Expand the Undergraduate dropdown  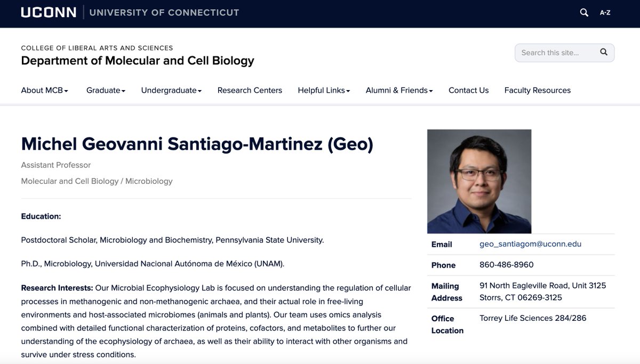pyautogui.click(x=170, y=90)
